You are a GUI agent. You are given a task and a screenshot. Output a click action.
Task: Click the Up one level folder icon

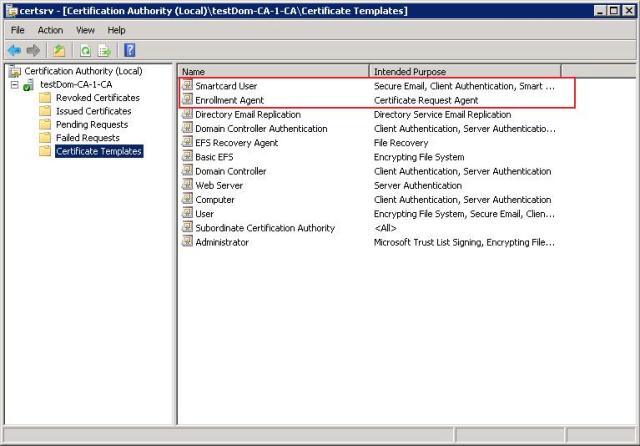[x=59, y=50]
